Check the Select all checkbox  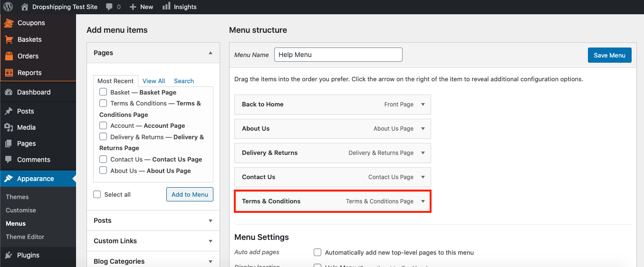97,194
